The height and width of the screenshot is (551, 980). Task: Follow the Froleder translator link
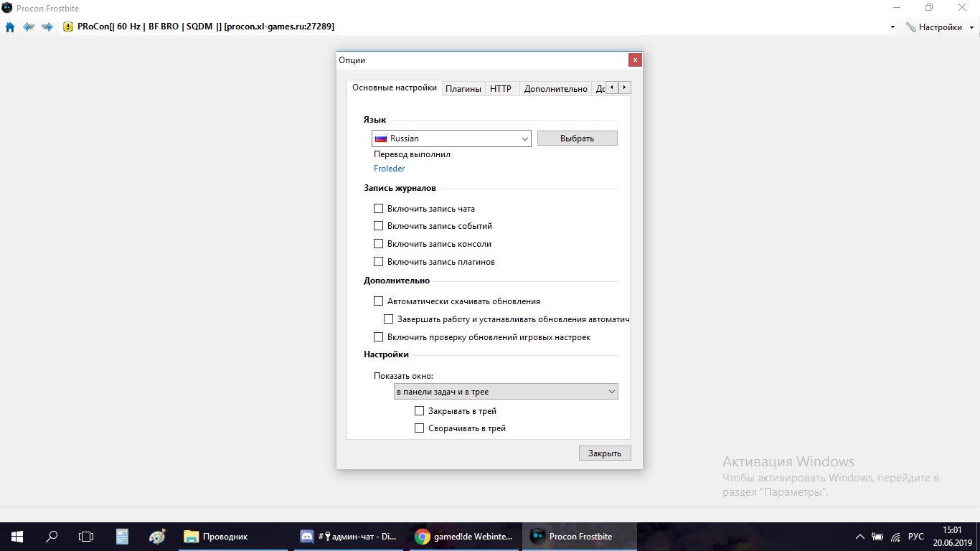tap(390, 169)
